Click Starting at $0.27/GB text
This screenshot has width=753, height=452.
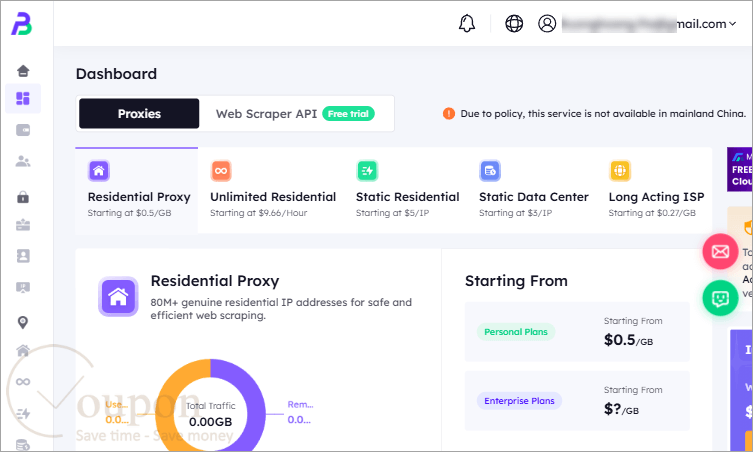coord(652,213)
